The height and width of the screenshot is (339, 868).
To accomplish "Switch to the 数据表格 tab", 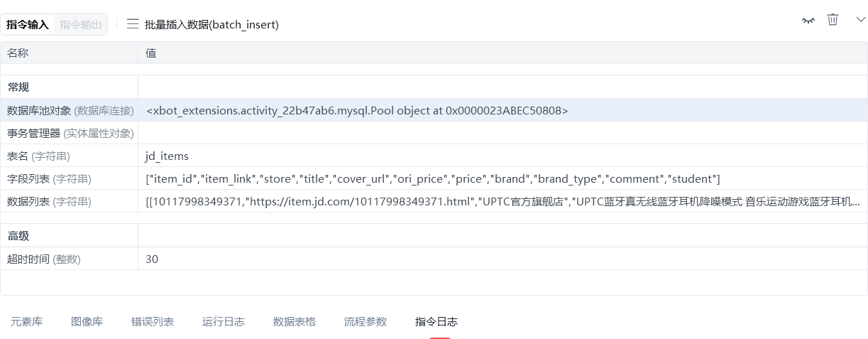I will pyautogui.click(x=295, y=321).
